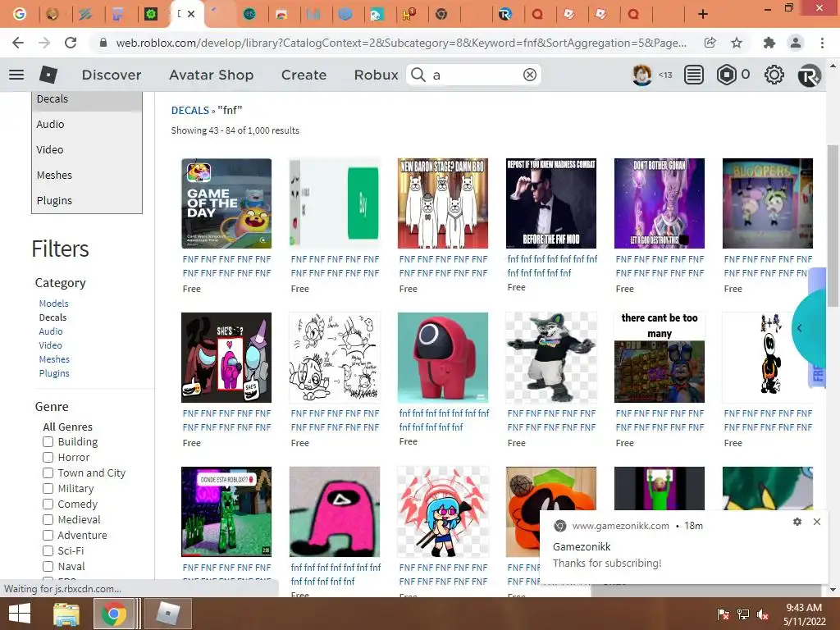Screen dimensions: 840x630
Task: Select the Sci-Fi genre checkbox
Action: pos(48,550)
